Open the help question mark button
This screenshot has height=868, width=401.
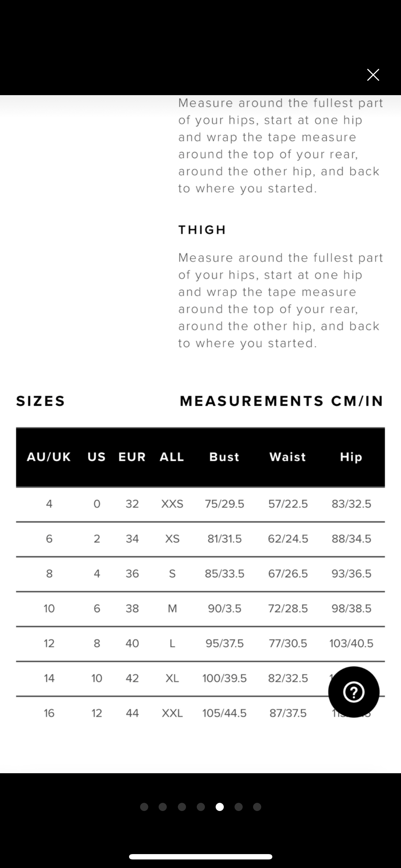point(354,692)
